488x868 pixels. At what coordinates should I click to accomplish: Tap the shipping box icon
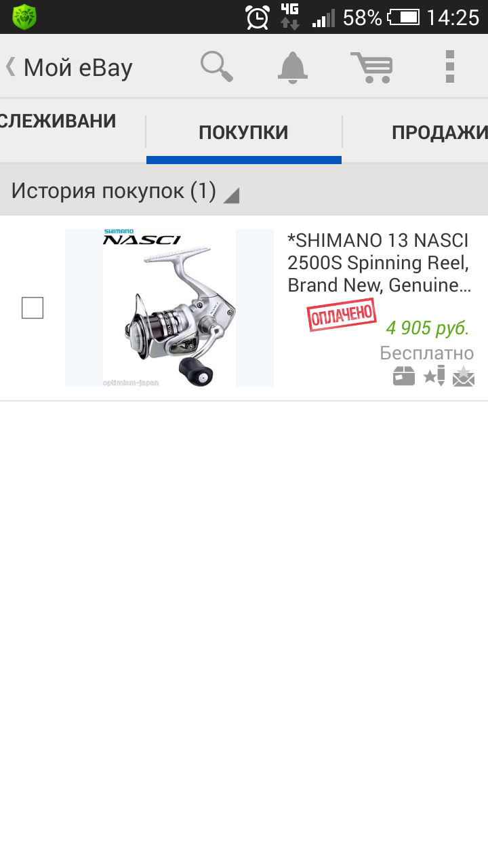(404, 376)
